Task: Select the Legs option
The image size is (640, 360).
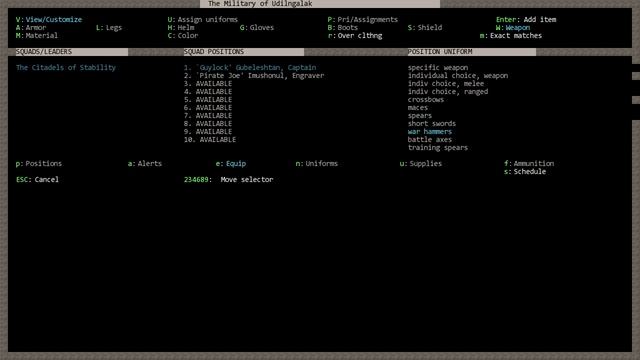Action: [109, 28]
